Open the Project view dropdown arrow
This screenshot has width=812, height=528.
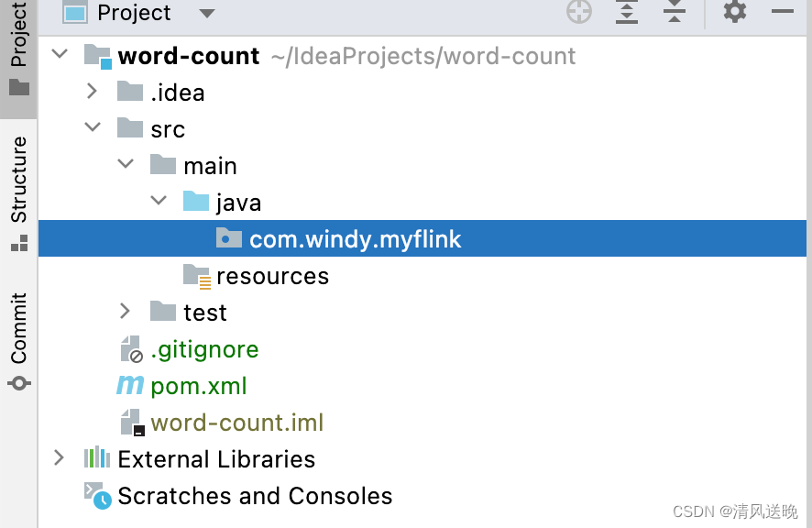[206, 14]
